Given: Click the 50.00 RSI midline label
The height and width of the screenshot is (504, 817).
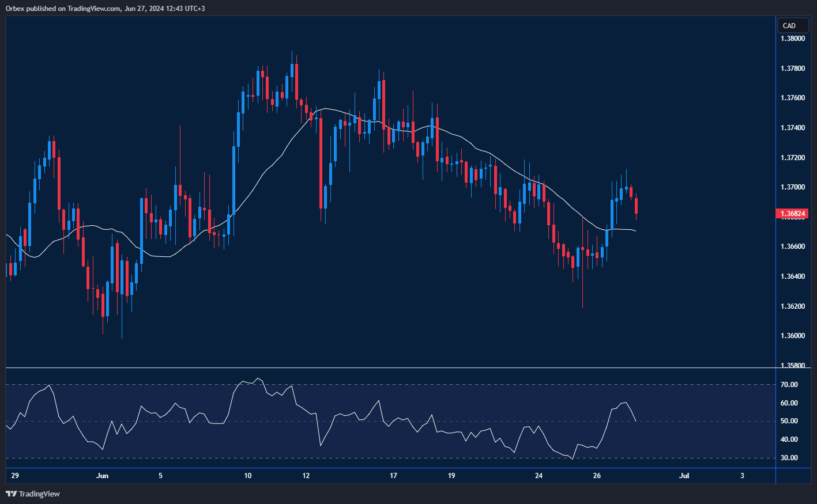Looking at the screenshot, I should 789,421.
